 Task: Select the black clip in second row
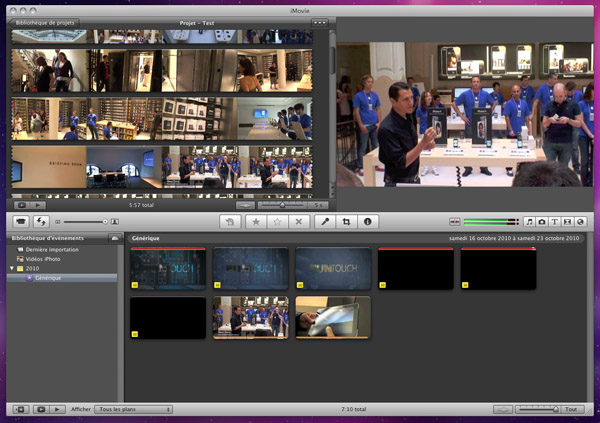[168, 318]
